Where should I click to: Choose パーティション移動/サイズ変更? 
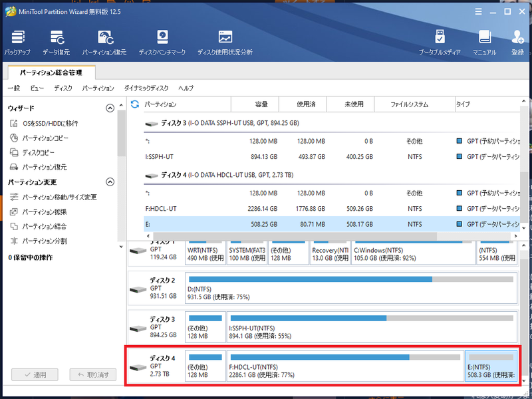54,197
